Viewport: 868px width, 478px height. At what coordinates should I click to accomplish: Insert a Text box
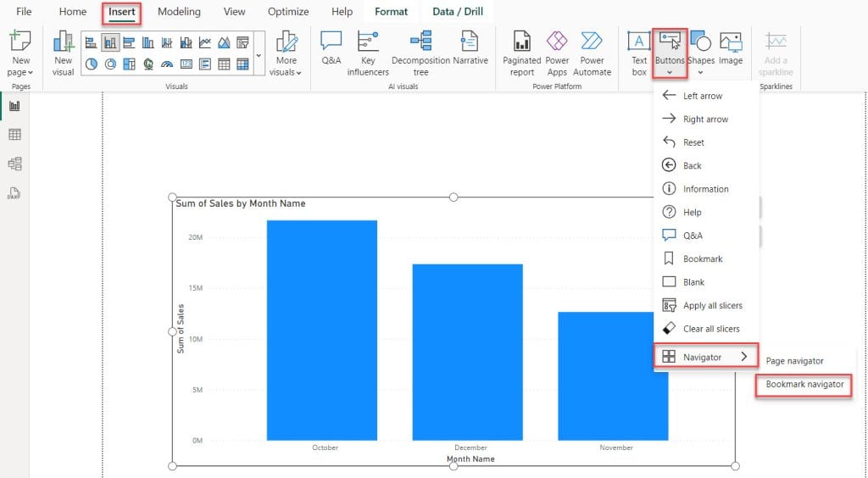pos(639,53)
